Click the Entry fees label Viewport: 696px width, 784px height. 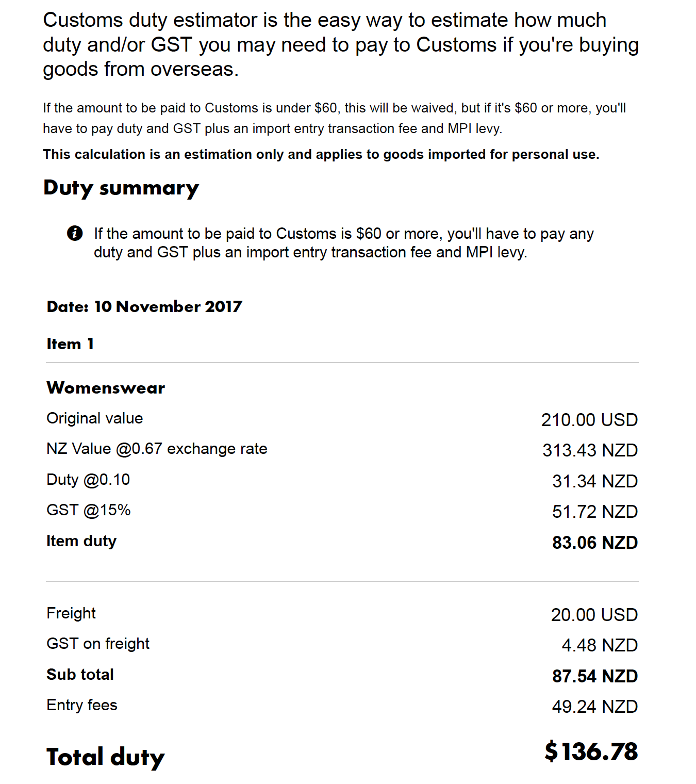pyautogui.click(x=82, y=705)
